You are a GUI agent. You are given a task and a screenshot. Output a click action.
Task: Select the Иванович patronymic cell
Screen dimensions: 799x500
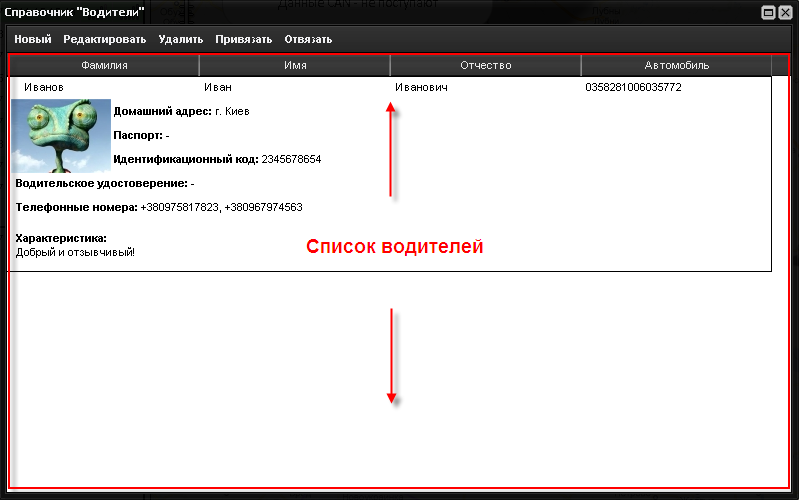(421, 88)
